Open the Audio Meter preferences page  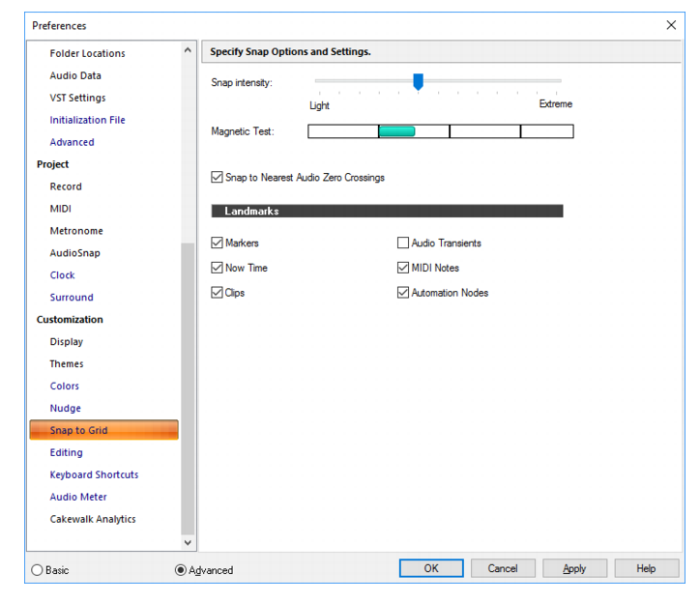tap(78, 497)
